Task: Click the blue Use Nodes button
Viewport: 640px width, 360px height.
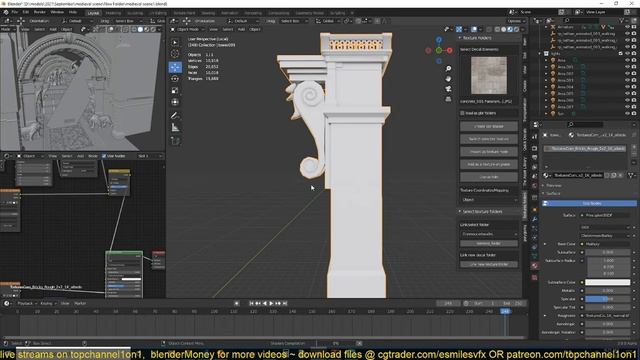Action: point(589,203)
